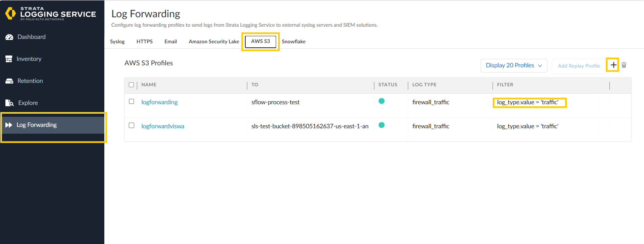The height and width of the screenshot is (244, 644).
Task: Click the Retention storage icon
Action: point(9,81)
